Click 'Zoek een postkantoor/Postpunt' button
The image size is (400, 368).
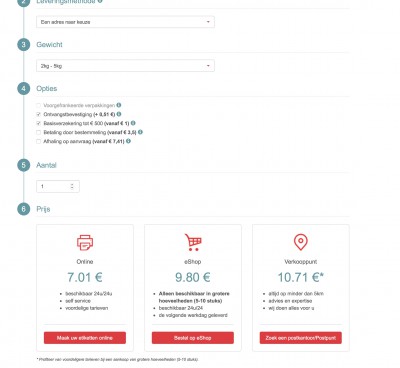pos(301,338)
